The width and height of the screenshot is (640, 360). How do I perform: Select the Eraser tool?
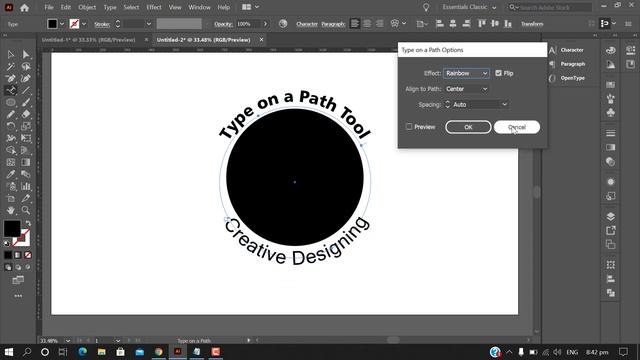coord(26,114)
